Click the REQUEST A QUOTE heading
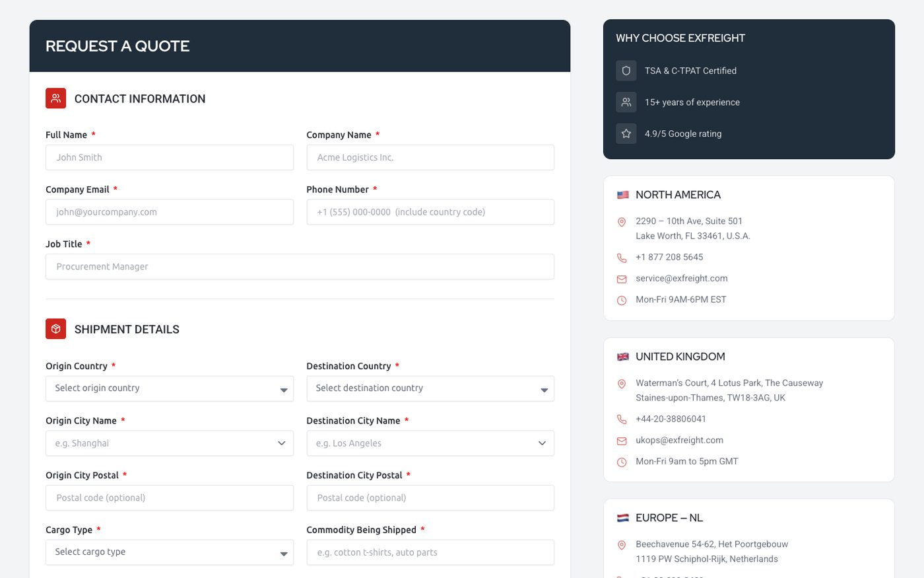Viewport: 924px width, 578px height. (117, 46)
